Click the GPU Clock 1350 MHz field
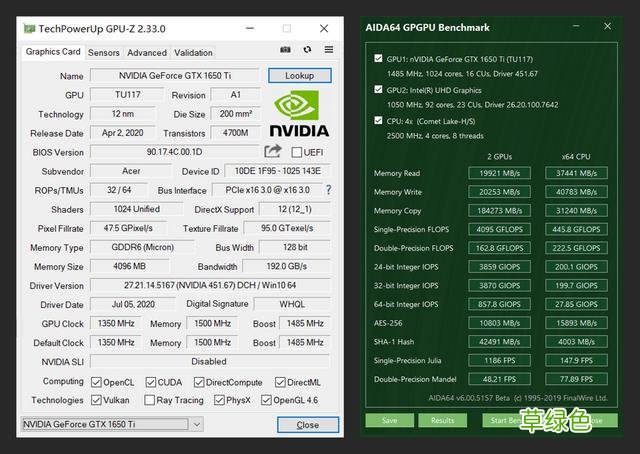 [x=116, y=323]
